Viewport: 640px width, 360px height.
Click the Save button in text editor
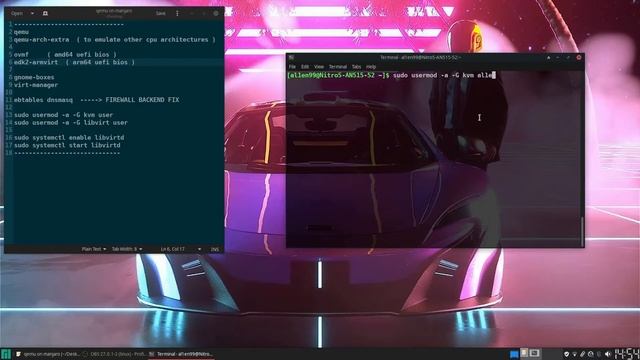point(161,13)
